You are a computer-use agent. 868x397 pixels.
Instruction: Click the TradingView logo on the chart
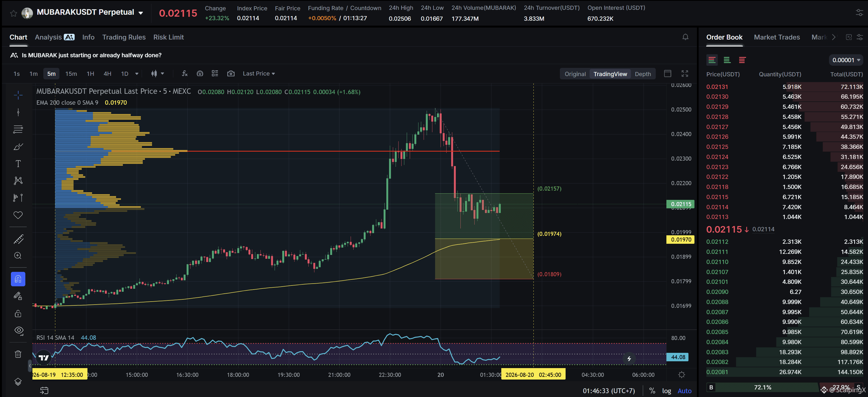pos(44,357)
